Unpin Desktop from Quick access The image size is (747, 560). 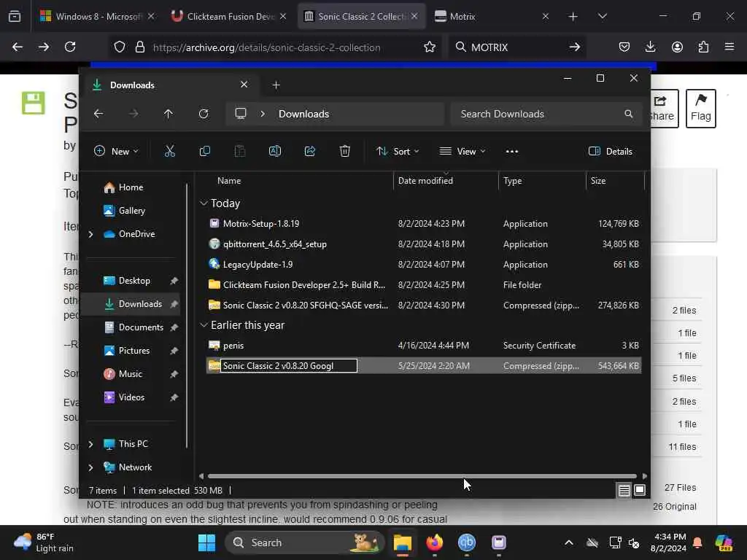174,281
